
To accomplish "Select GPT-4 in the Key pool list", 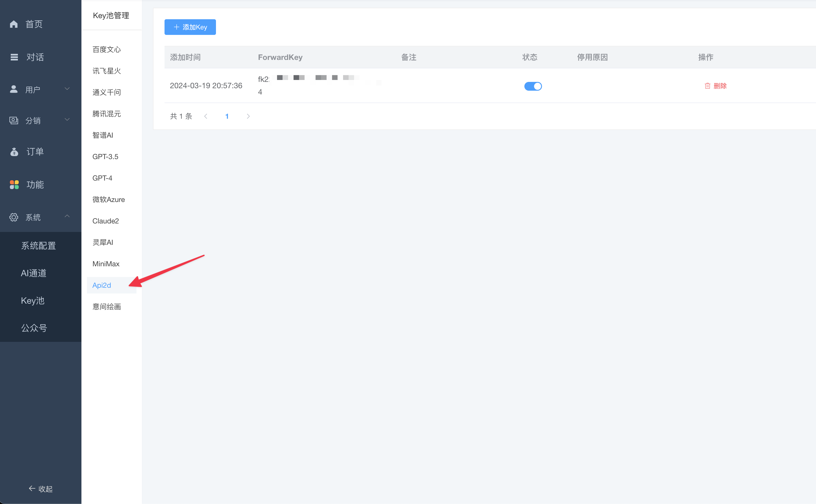I will pos(102,178).
